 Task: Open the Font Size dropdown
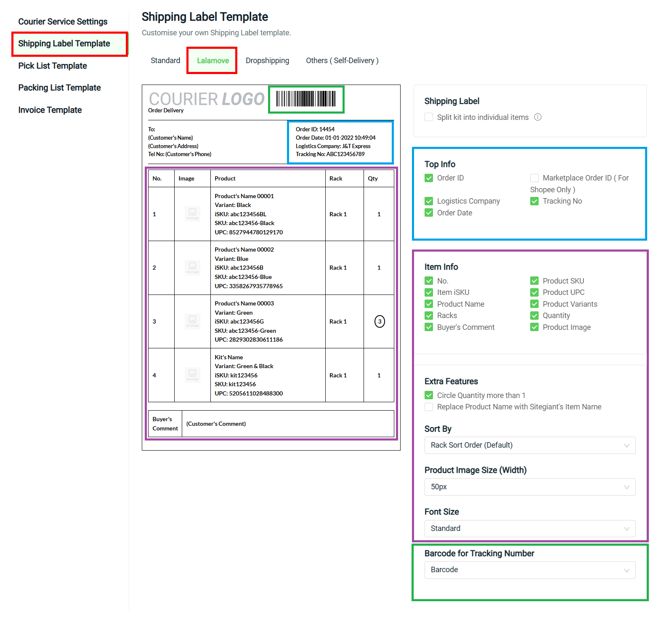[x=530, y=528]
